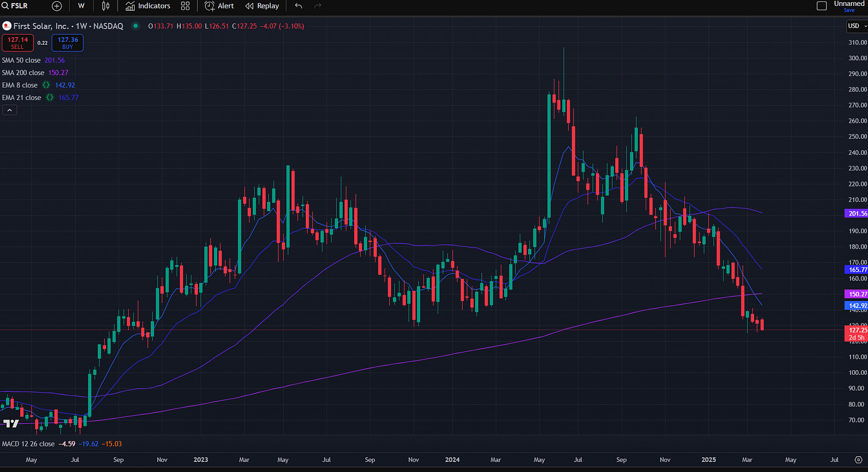
Task: Click the 2d 5h bar countdown
Action: [856, 338]
